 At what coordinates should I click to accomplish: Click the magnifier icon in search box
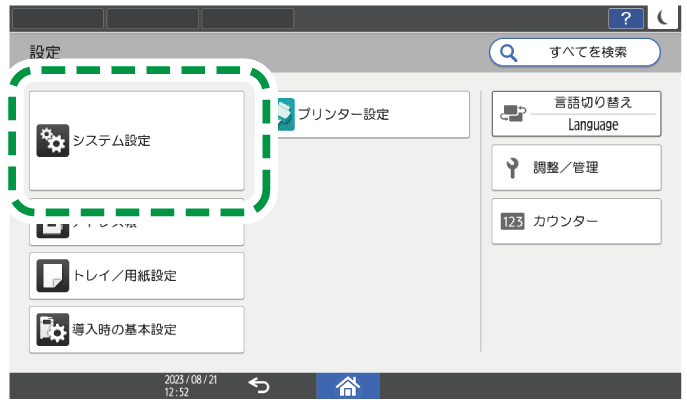[x=509, y=53]
